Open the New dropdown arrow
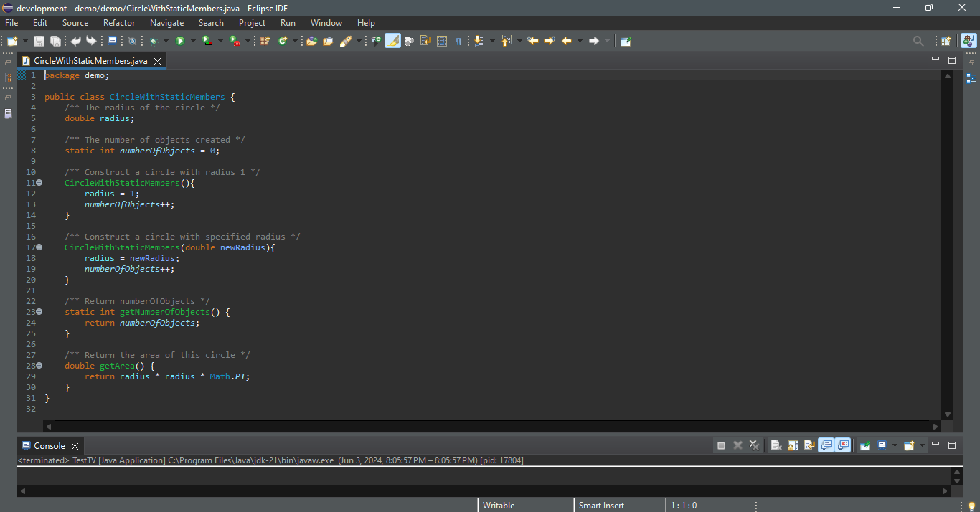 pyautogui.click(x=25, y=41)
